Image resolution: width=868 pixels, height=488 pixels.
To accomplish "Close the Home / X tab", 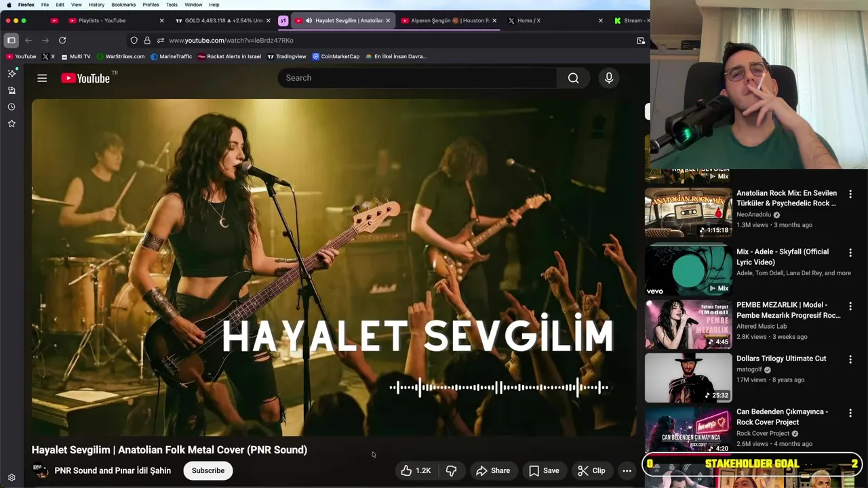I will (600, 20).
